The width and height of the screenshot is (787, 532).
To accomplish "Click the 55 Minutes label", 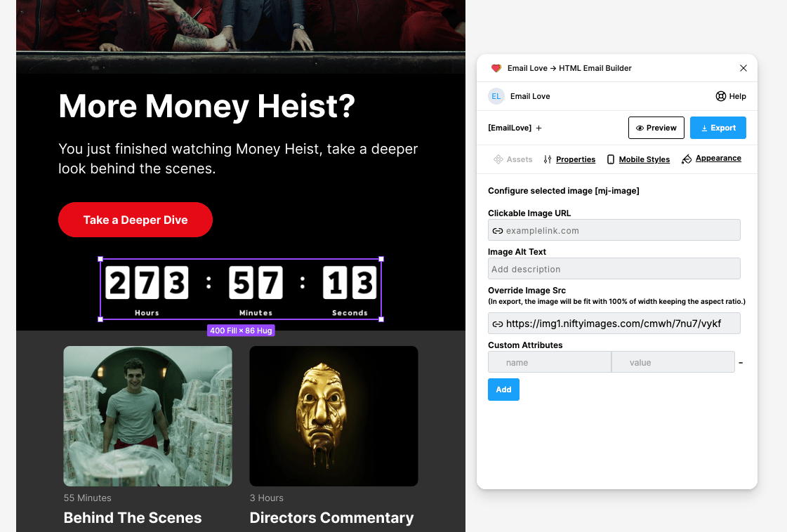I will click(87, 498).
